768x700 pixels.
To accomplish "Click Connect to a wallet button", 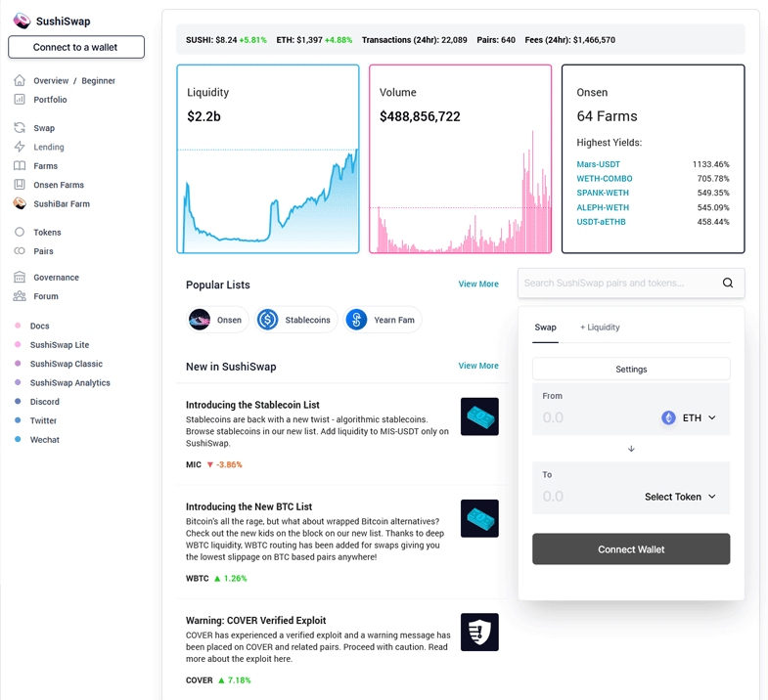I will 76,47.
